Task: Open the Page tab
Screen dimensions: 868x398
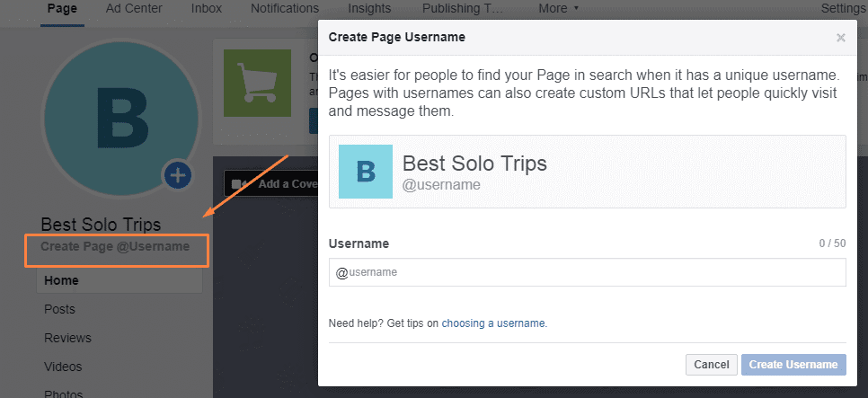Action: tap(62, 8)
